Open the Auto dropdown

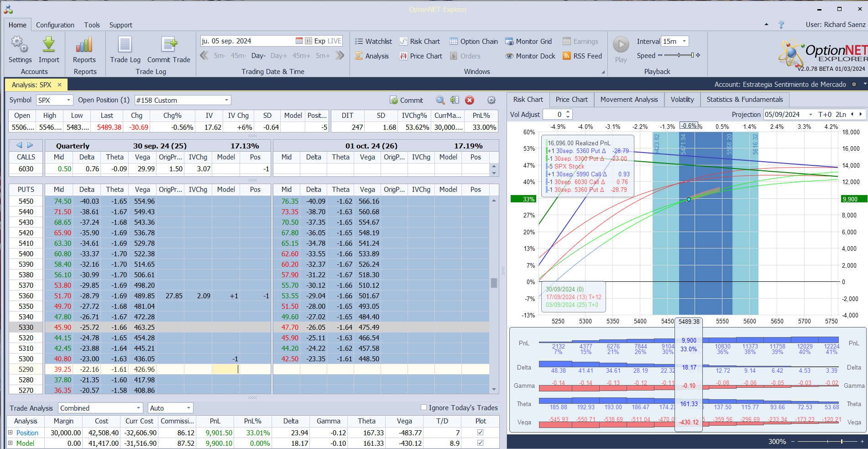tap(188, 408)
